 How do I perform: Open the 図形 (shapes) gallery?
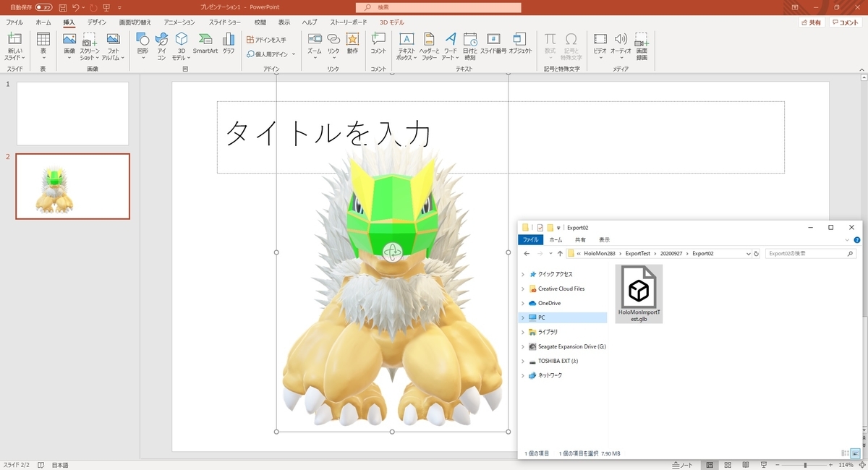[142, 46]
